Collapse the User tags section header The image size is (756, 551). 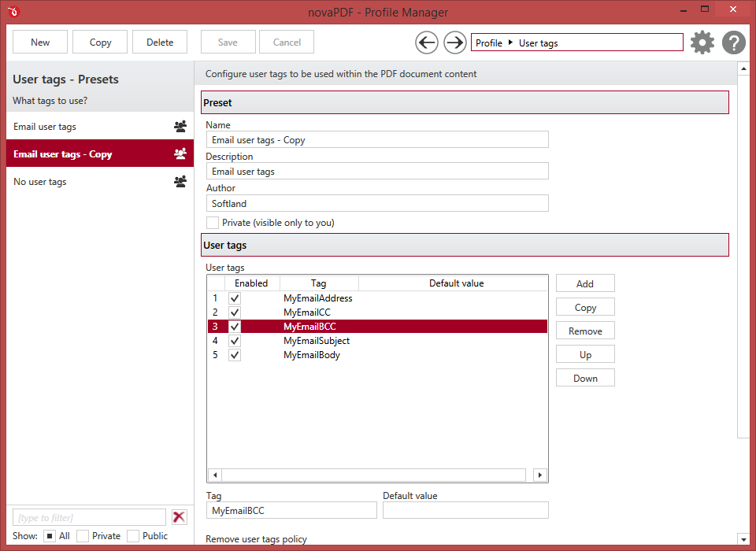465,245
